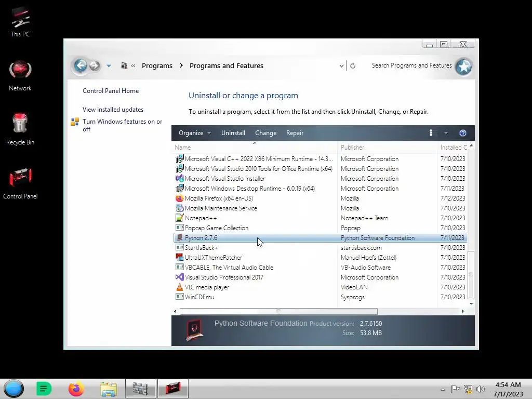The width and height of the screenshot is (532, 399).
Task: Show hidden tray icons arrow
Action: click(443, 389)
